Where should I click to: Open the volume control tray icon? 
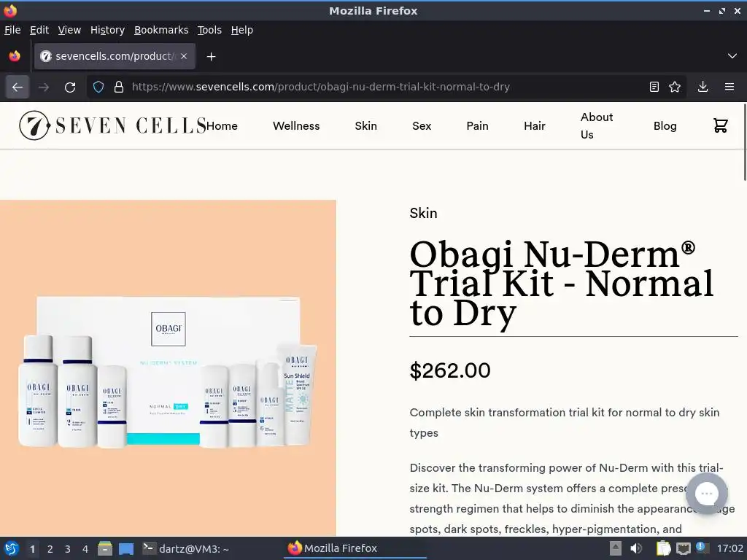click(x=636, y=548)
